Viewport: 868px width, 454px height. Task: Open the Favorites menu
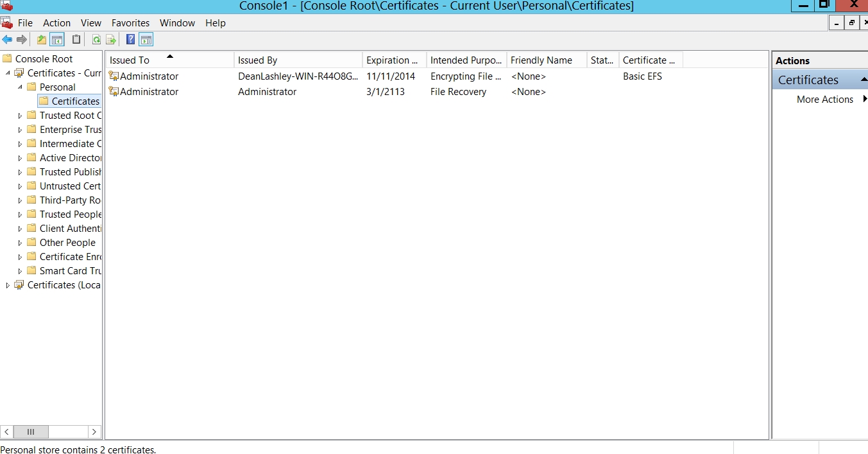(x=130, y=23)
